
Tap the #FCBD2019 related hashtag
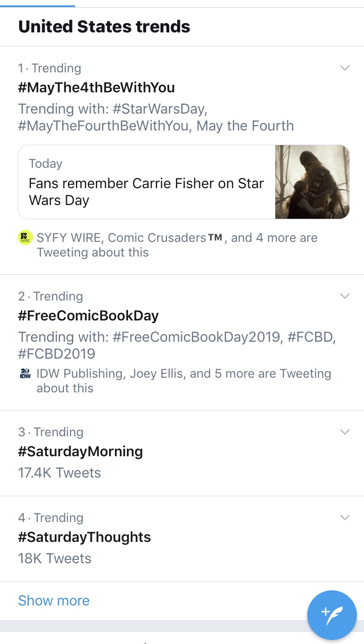pos(56,354)
